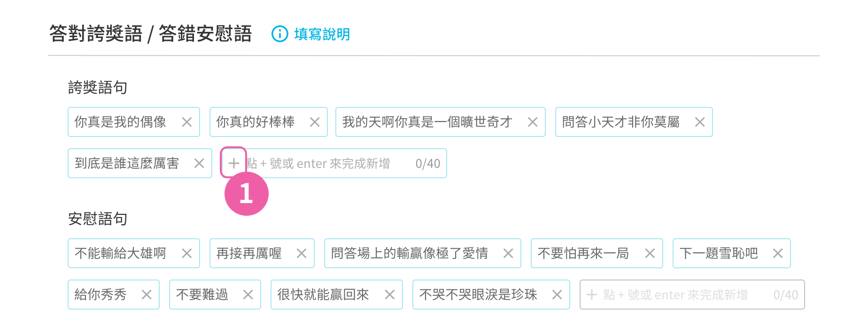This screenshot has width=868, height=333.
Task: Focus the praise phrase input field
Action: [x=333, y=163]
